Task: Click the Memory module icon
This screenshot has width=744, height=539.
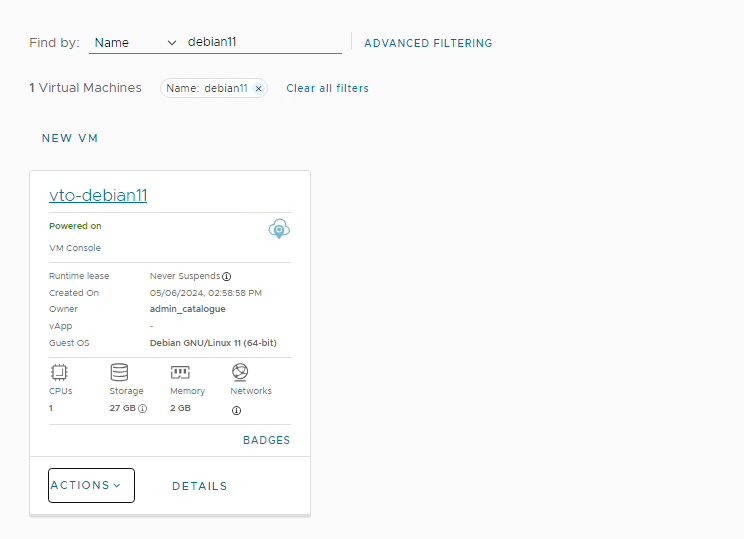Action: coord(180,372)
